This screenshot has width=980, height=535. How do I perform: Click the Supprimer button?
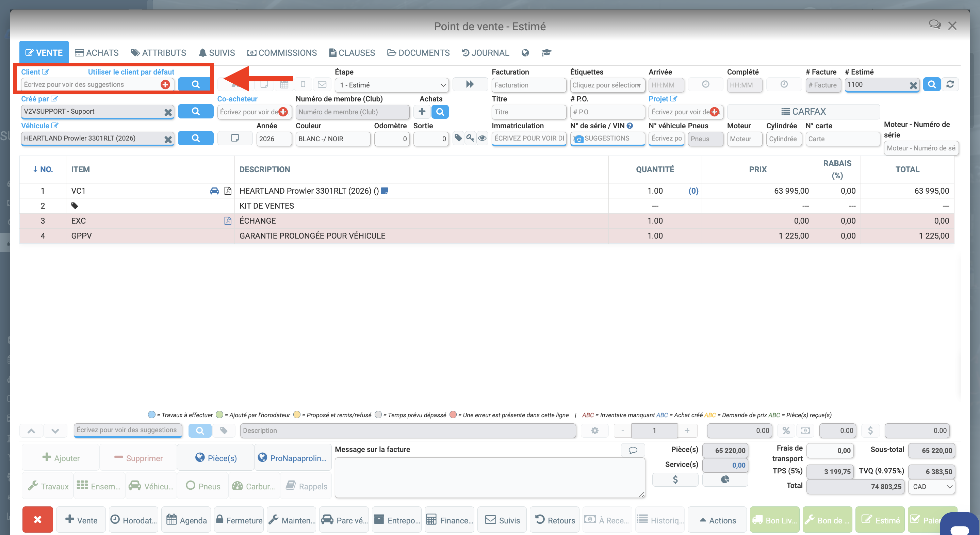[138, 458]
